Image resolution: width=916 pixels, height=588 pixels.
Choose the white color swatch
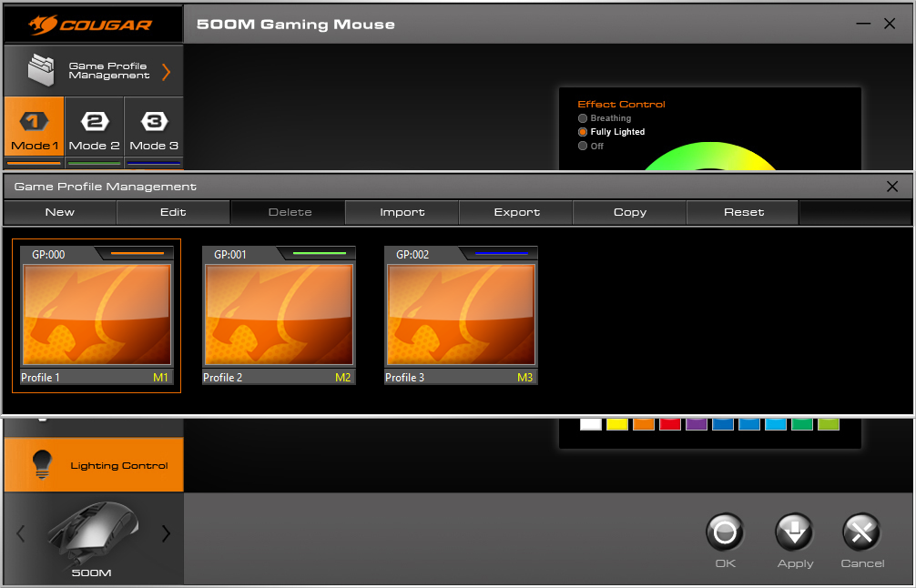coord(591,424)
